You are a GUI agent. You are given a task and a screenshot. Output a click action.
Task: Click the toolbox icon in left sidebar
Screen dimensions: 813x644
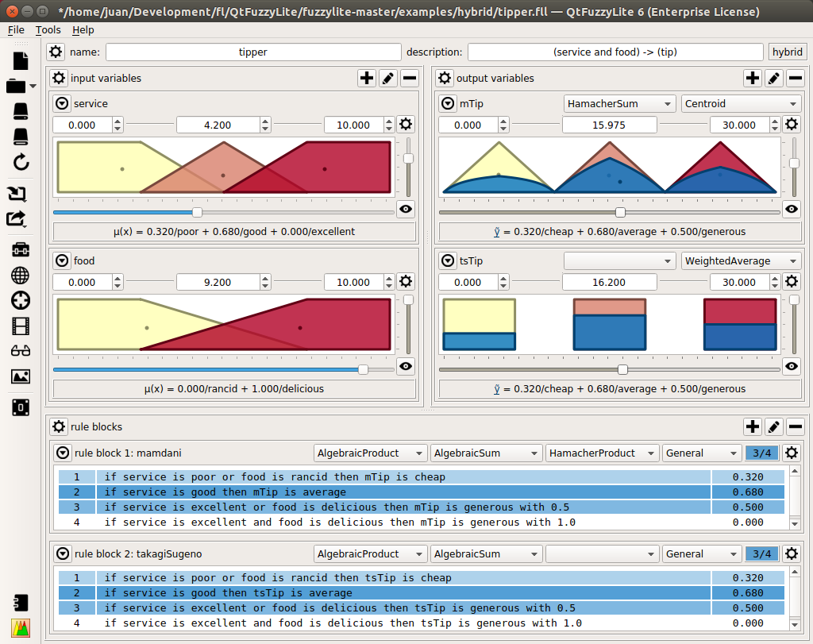tap(21, 249)
